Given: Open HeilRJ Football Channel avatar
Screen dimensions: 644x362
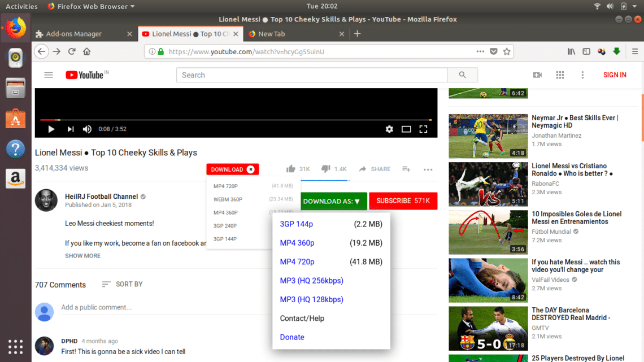Looking at the screenshot, I should point(46,200).
